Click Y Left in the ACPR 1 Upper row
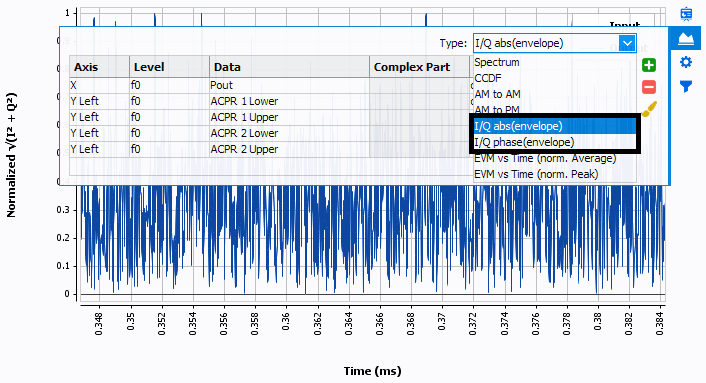This screenshot has height=383, width=706. pos(100,117)
